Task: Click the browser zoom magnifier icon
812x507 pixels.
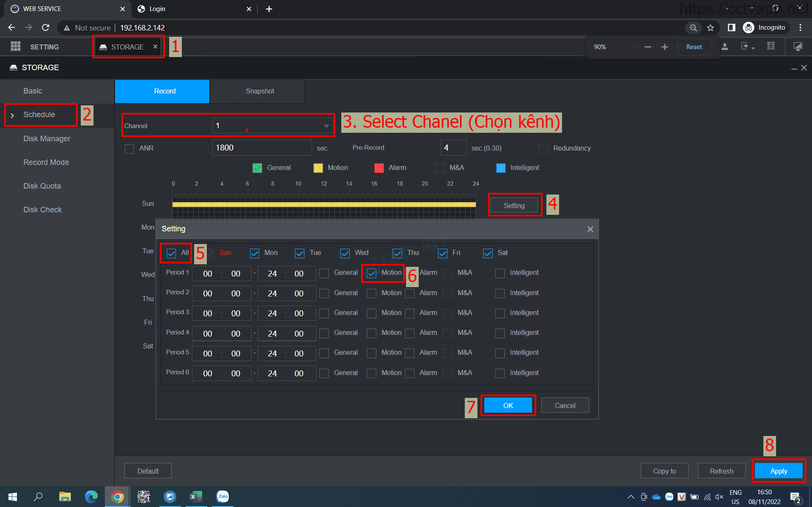Action: (x=693, y=28)
